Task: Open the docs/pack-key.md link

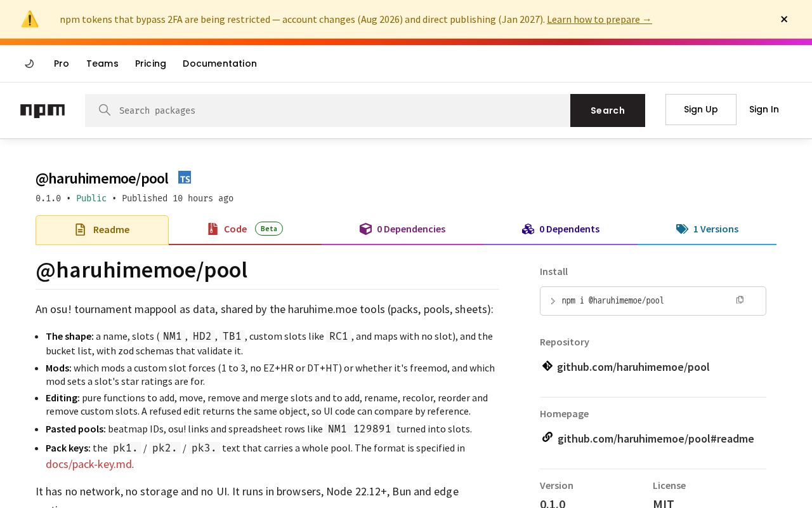Action: coord(89,464)
